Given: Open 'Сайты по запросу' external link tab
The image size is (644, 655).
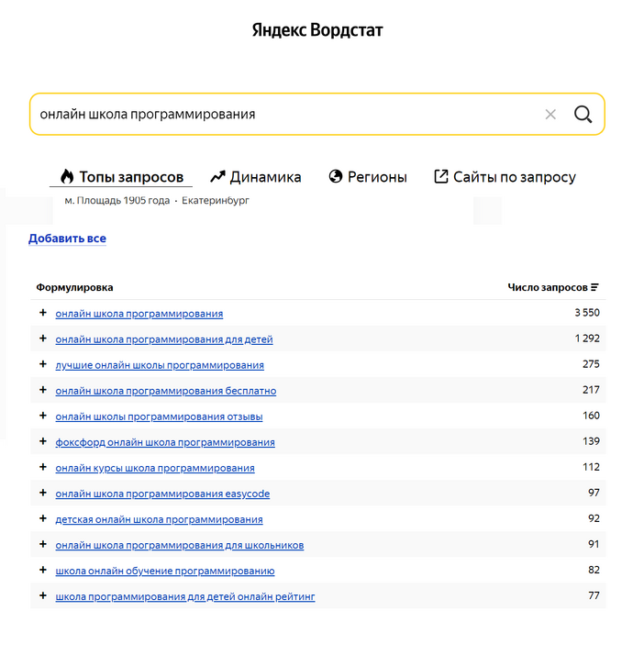Looking at the screenshot, I should pyautogui.click(x=505, y=177).
